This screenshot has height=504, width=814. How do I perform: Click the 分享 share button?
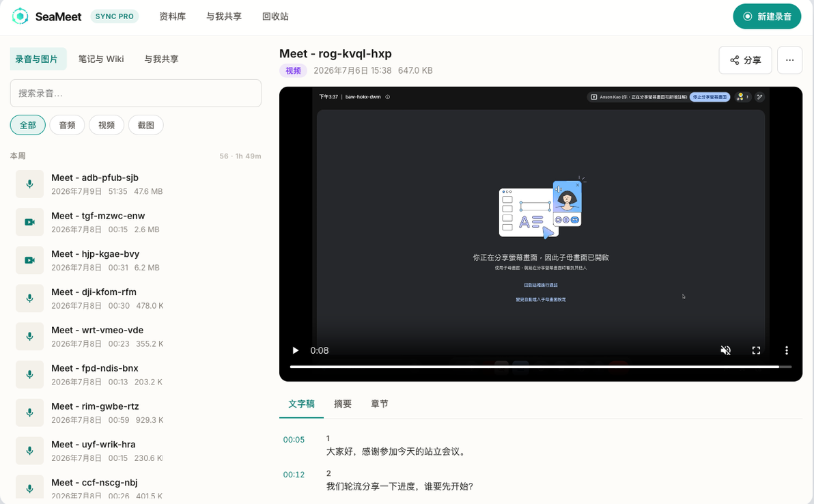[x=745, y=60]
